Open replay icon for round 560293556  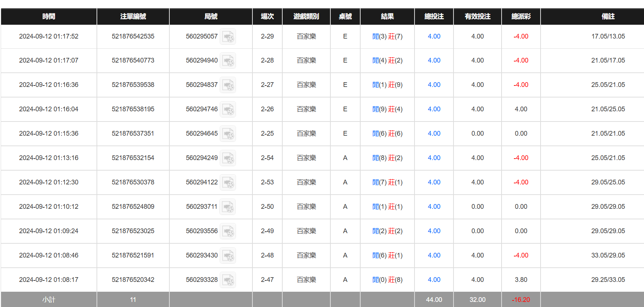click(x=228, y=231)
